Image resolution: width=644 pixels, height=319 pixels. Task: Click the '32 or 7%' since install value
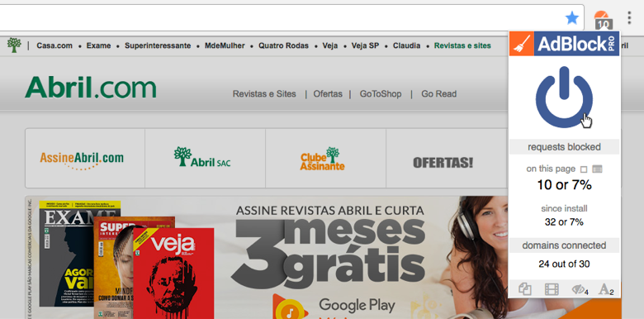(x=564, y=222)
